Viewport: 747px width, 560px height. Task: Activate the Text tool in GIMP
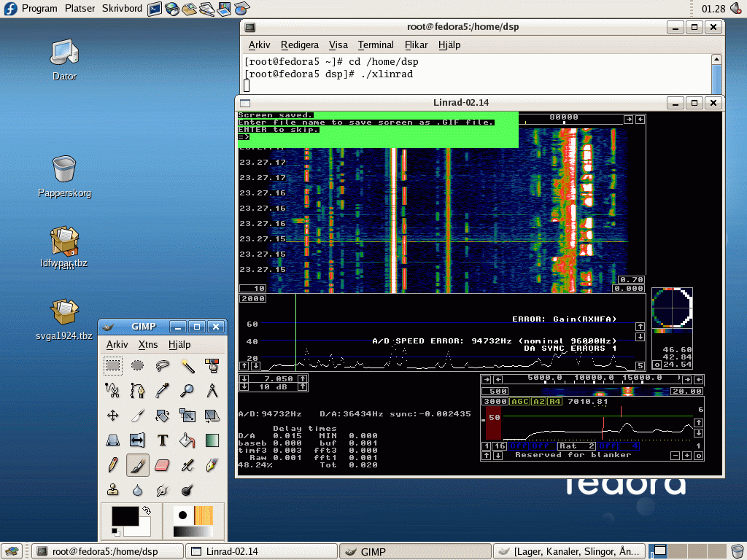pyautogui.click(x=163, y=440)
